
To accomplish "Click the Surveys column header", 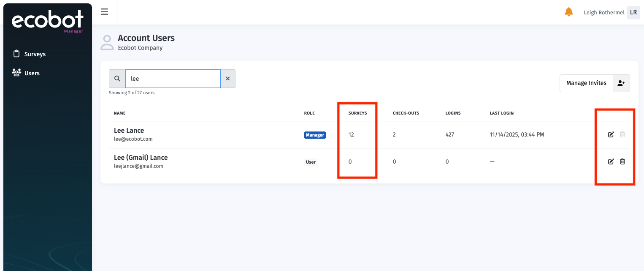I will (357, 113).
